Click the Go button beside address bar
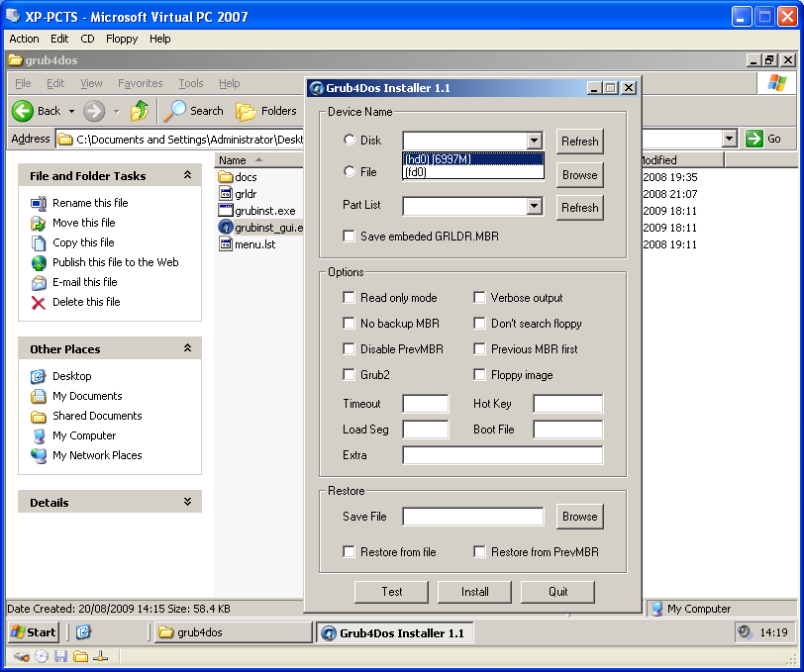The width and height of the screenshot is (804, 672). [763, 139]
